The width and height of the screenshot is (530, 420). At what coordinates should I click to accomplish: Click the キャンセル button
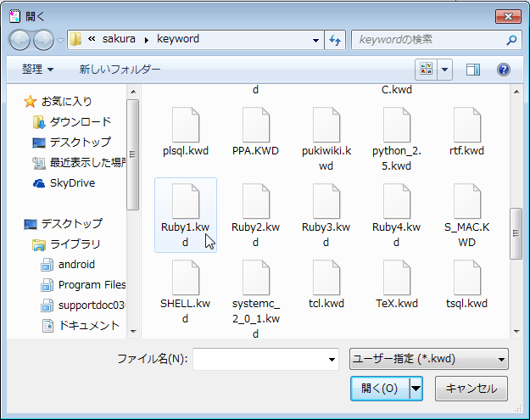[x=471, y=389]
